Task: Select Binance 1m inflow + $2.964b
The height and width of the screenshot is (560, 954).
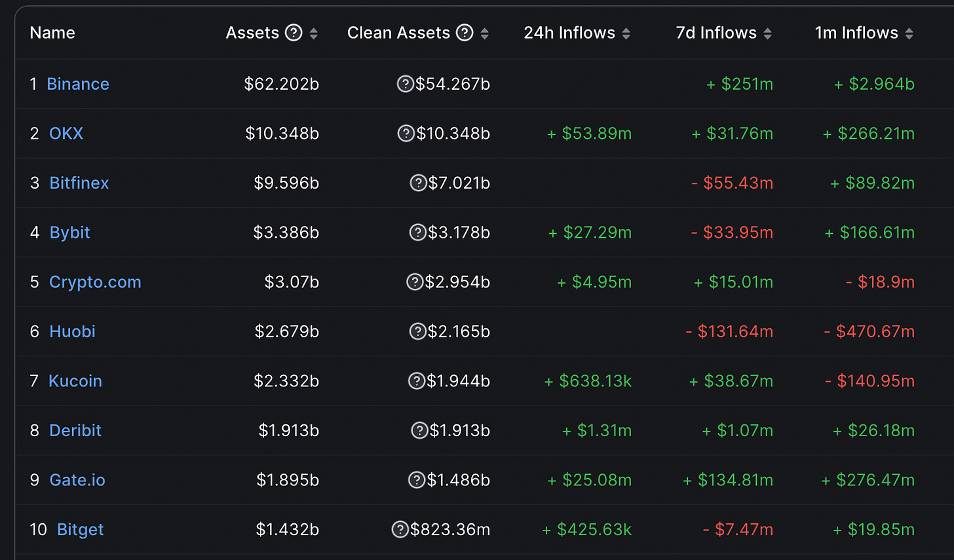Action: coord(874,84)
